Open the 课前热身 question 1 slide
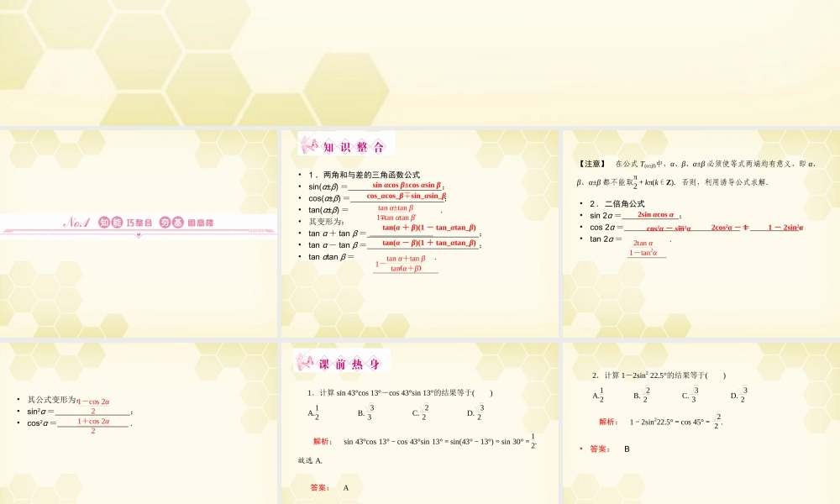Screen dimensions: 840x504 [420, 423]
